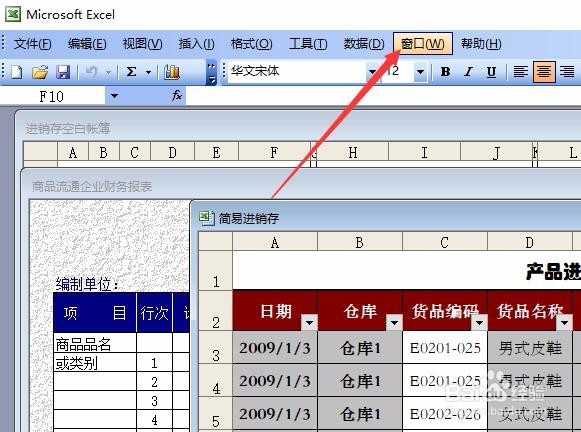This screenshot has width=581, height=432.
Task: Click cell E0202-026 in row 5
Action: [x=445, y=413]
